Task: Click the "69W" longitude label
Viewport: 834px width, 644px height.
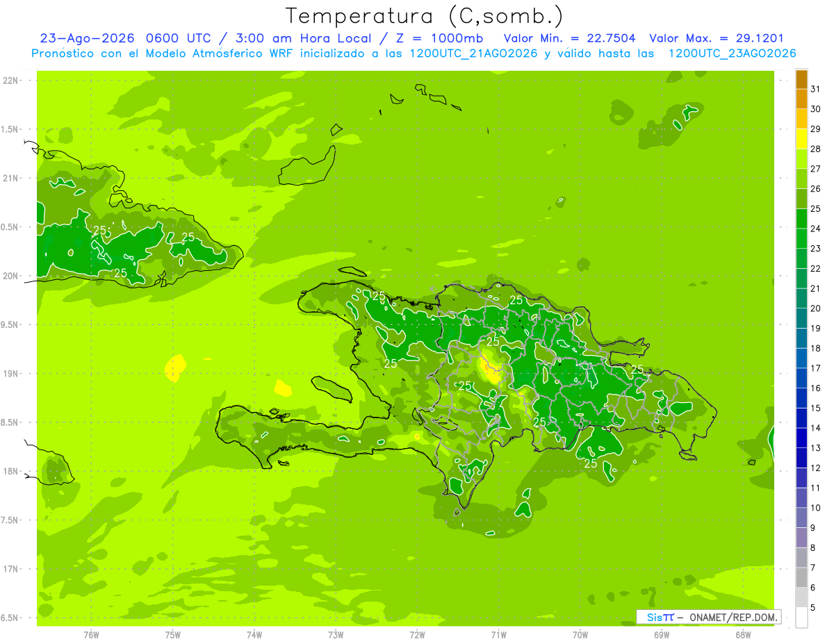Action: coord(662,635)
